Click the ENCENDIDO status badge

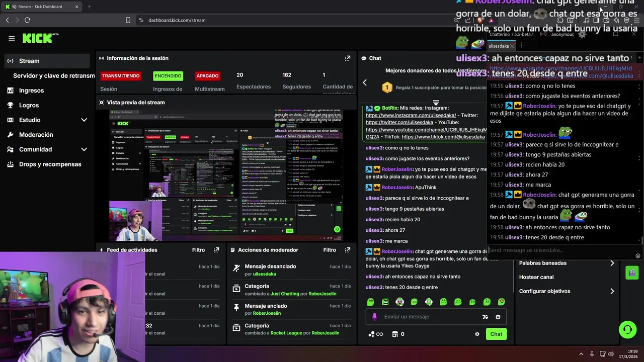coord(168,76)
